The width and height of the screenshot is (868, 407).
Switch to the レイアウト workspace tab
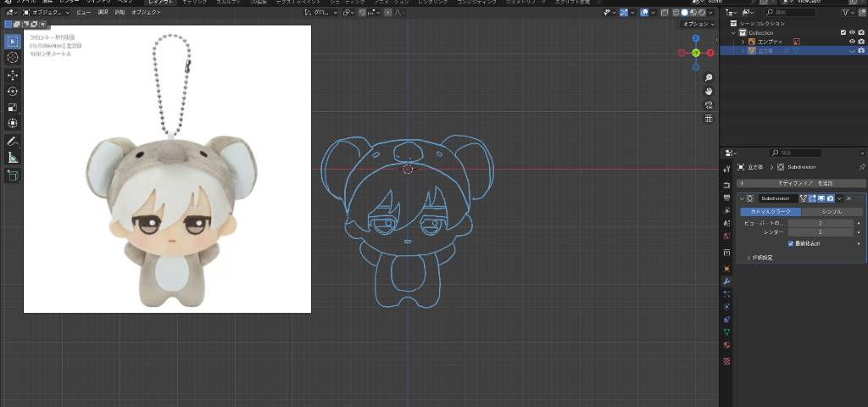(160, 3)
